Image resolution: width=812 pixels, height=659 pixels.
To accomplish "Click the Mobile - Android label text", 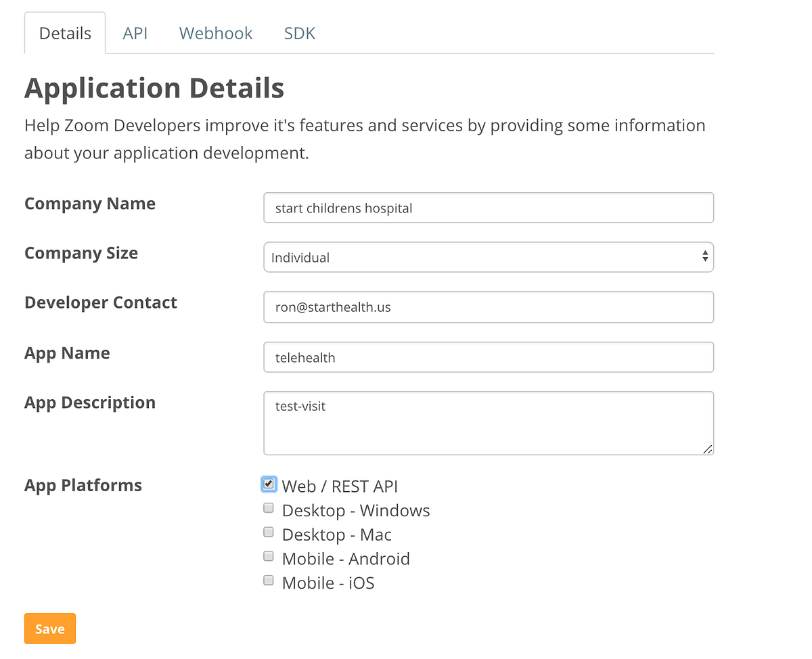I will tap(346, 559).
